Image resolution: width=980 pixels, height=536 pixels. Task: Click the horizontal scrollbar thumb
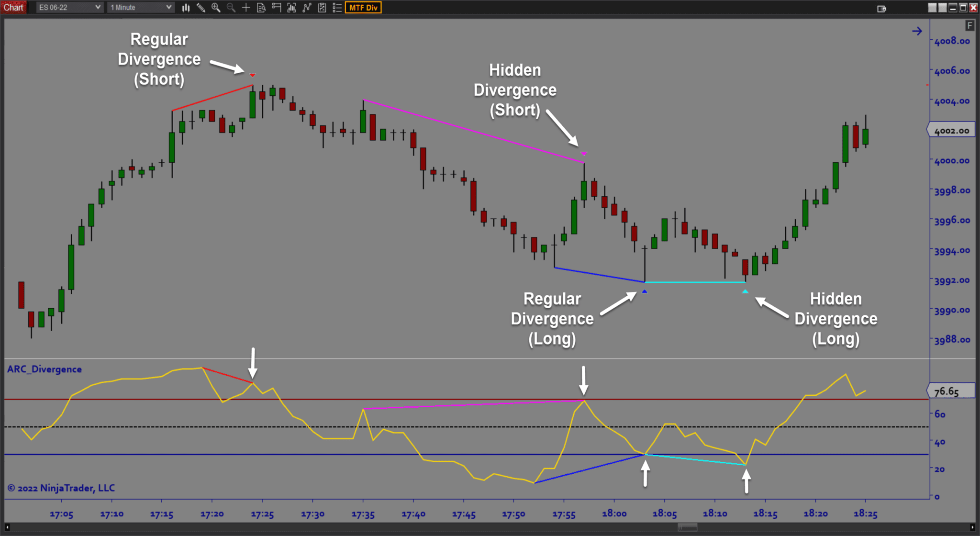coord(688,527)
